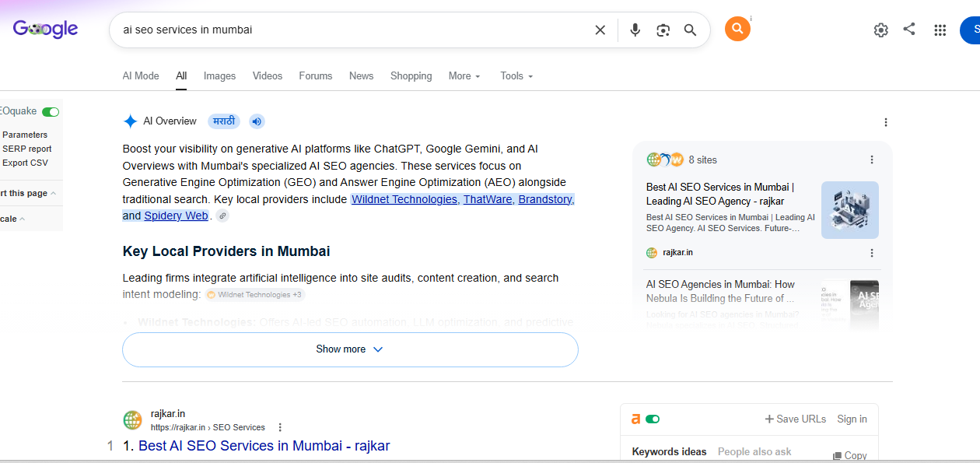Click the magnifier search icon in search box
This screenshot has width=980, height=463.
click(690, 30)
